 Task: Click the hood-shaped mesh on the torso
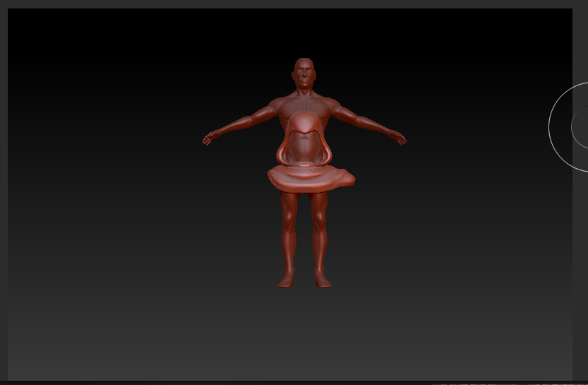[x=304, y=138]
